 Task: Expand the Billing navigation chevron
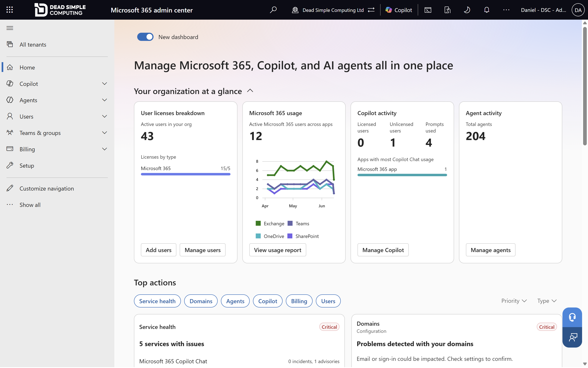(x=105, y=149)
